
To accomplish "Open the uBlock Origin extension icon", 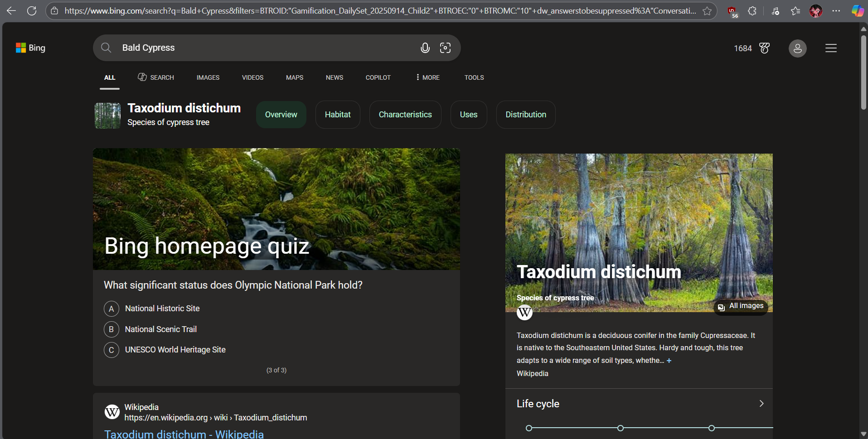I will point(732,10).
